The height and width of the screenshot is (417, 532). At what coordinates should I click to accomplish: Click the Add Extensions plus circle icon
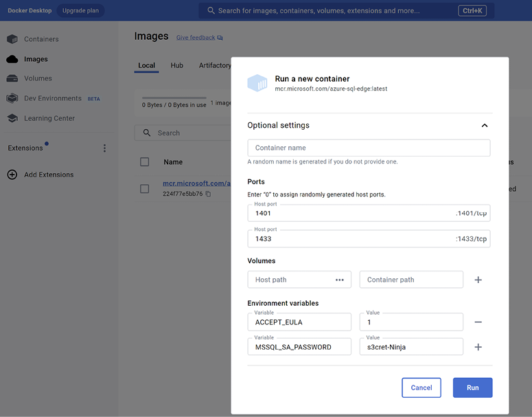[12, 174]
